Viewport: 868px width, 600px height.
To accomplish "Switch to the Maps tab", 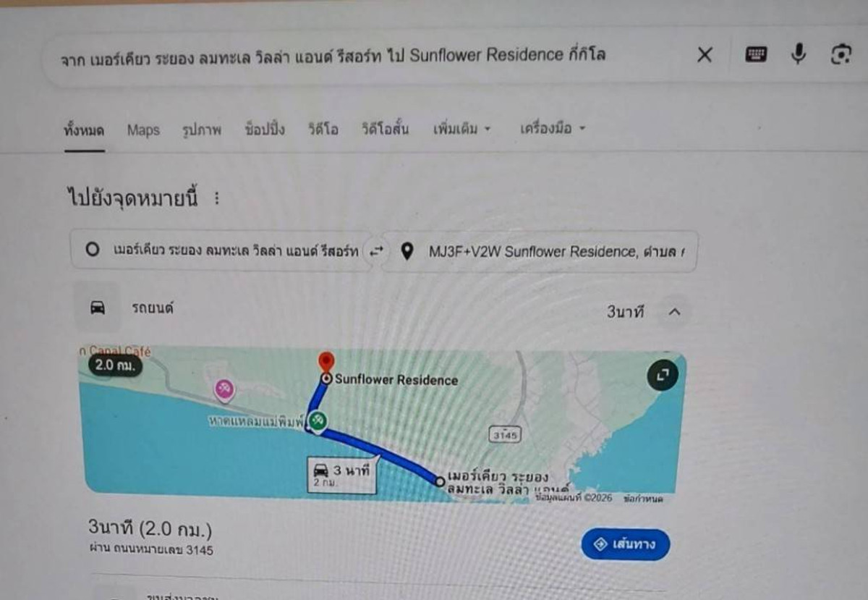I will pos(143,130).
